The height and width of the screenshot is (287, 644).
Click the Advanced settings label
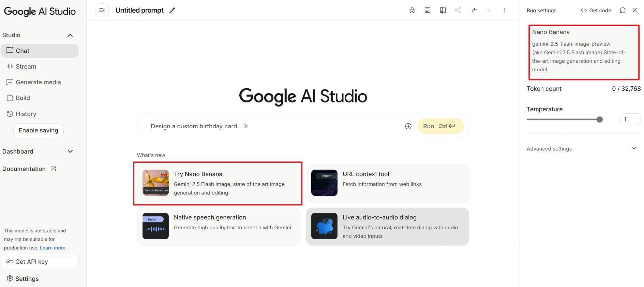pos(549,148)
